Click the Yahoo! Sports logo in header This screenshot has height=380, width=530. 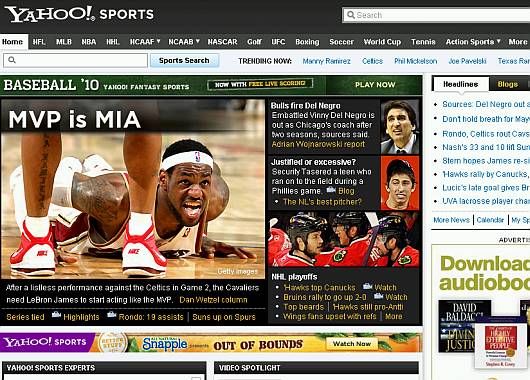pos(79,14)
